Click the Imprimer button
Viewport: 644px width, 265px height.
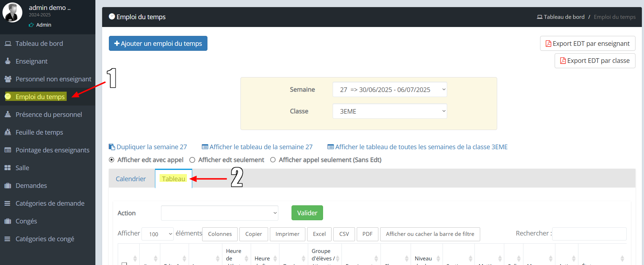(x=287, y=234)
